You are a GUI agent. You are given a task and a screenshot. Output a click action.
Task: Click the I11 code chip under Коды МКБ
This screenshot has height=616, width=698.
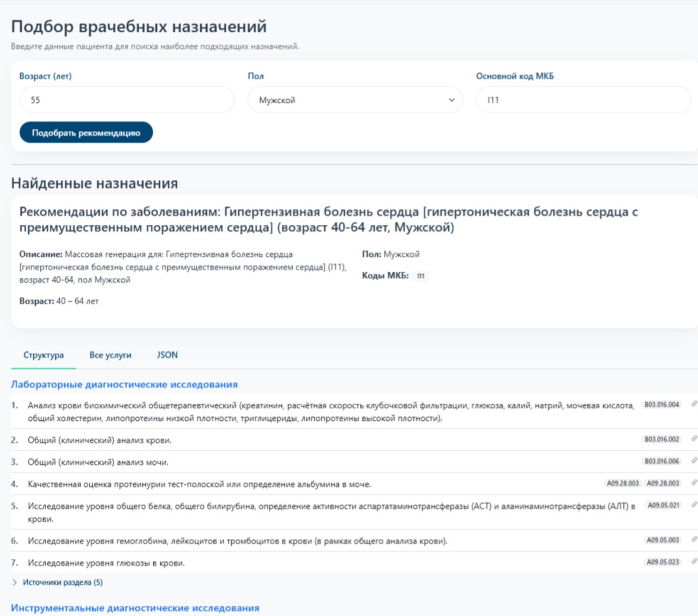[422, 277]
